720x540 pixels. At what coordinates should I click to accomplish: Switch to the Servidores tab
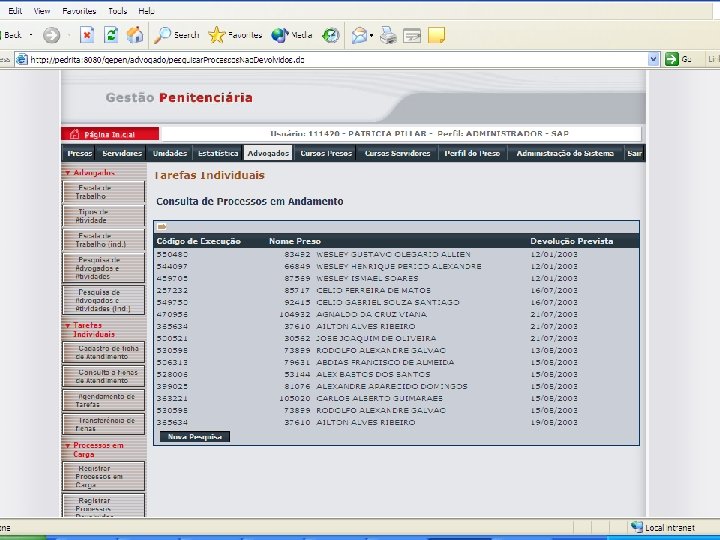[122, 153]
